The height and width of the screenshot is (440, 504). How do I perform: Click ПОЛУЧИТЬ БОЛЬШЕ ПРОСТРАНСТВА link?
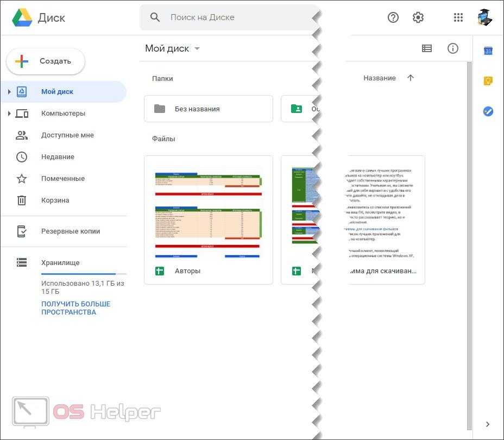75,308
